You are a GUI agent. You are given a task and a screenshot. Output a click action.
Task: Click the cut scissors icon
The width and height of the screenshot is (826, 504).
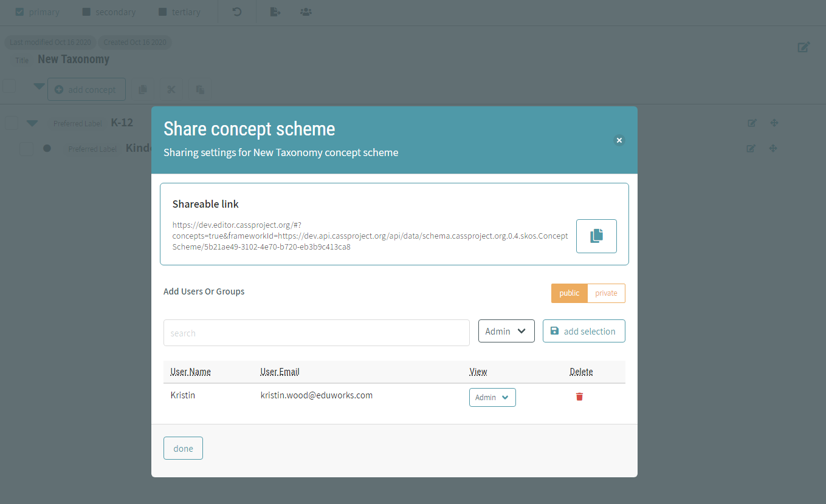click(171, 89)
